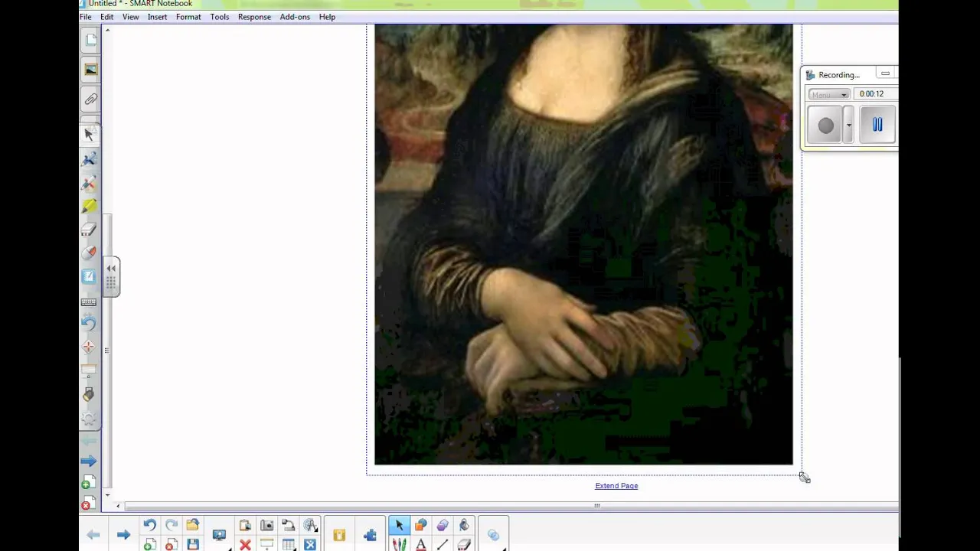Screen dimensions: 980x551
Task: Click Delete Page in bottom toolbar
Action: pyautogui.click(x=171, y=545)
